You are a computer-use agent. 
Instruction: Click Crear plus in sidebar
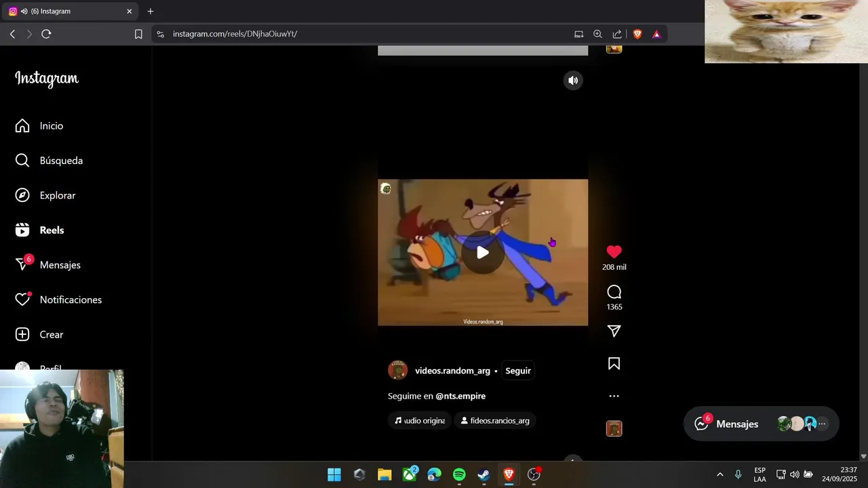coord(39,335)
